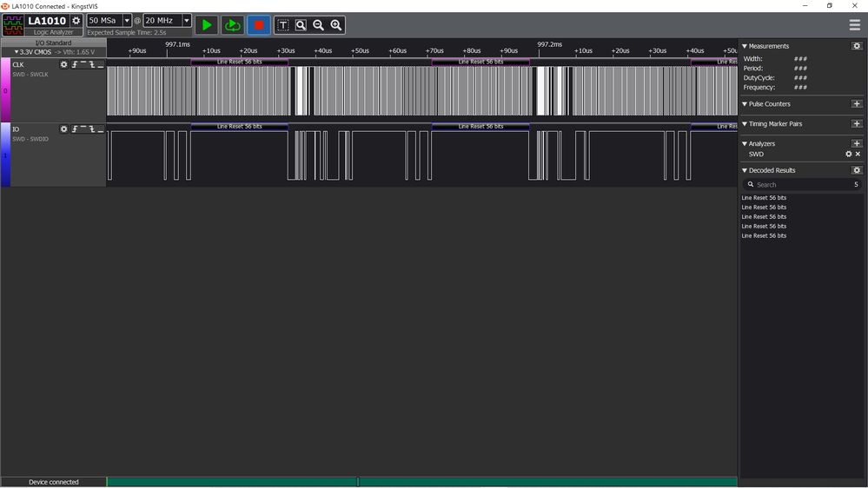868x488 pixels.
Task: Click the IO channel blue color strip
Action: click(x=5, y=155)
